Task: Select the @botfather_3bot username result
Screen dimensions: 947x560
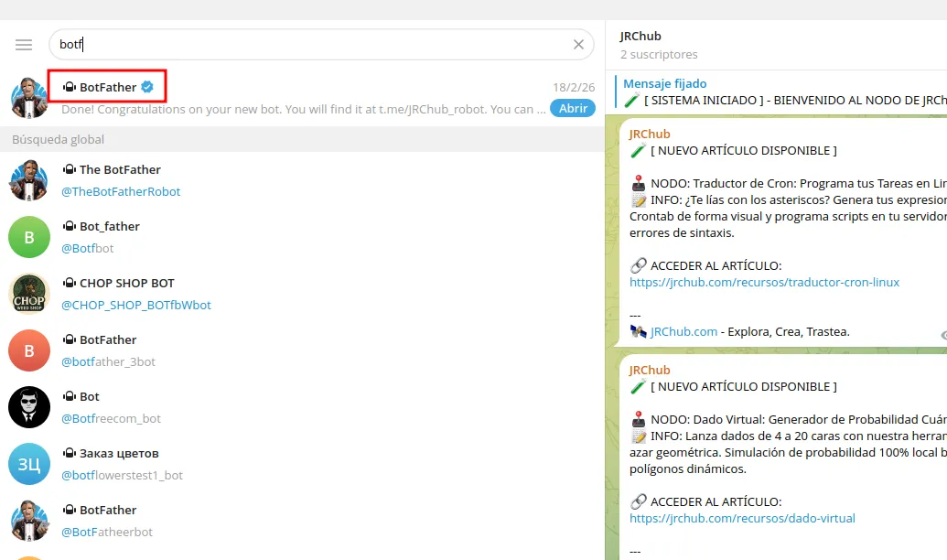Action: tap(109, 361)
